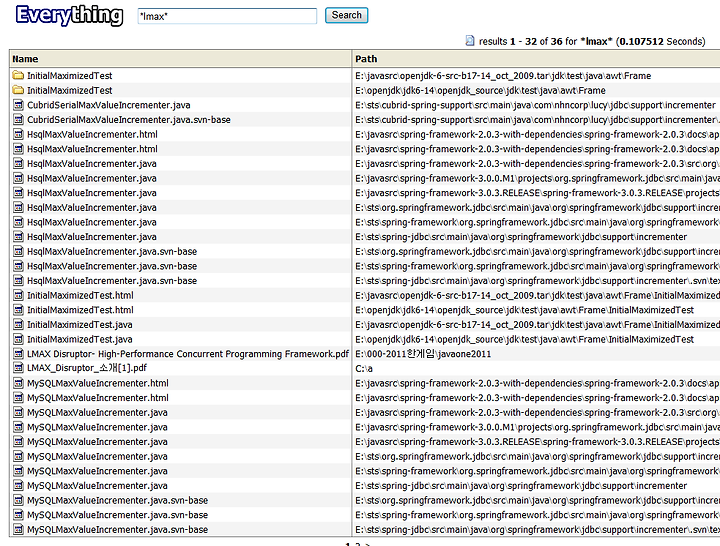
Task: Click path of InitialMaximizedTest.html in E:\openjdk
Action: [524, 310]
